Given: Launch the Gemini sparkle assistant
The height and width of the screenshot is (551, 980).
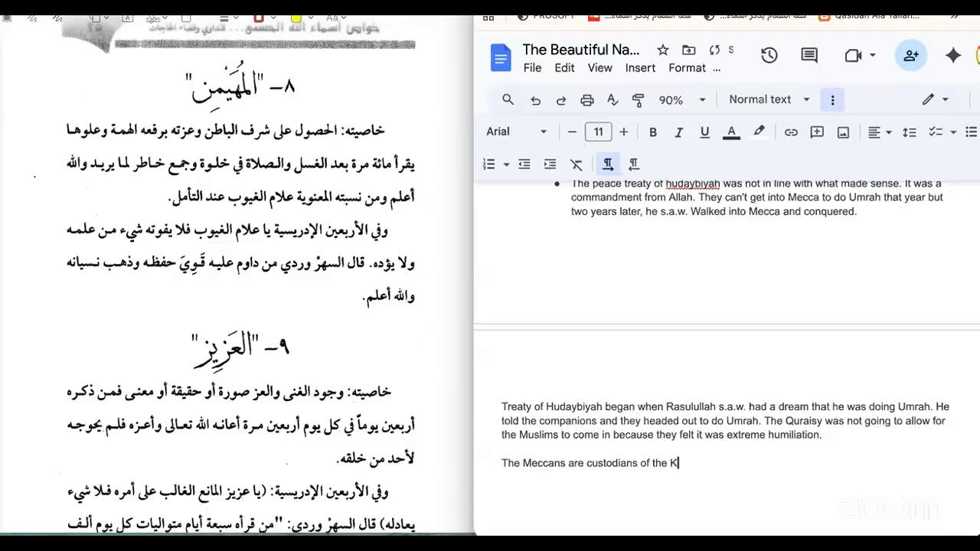Looking at the screenshot, I should click(x=953, y=55).
